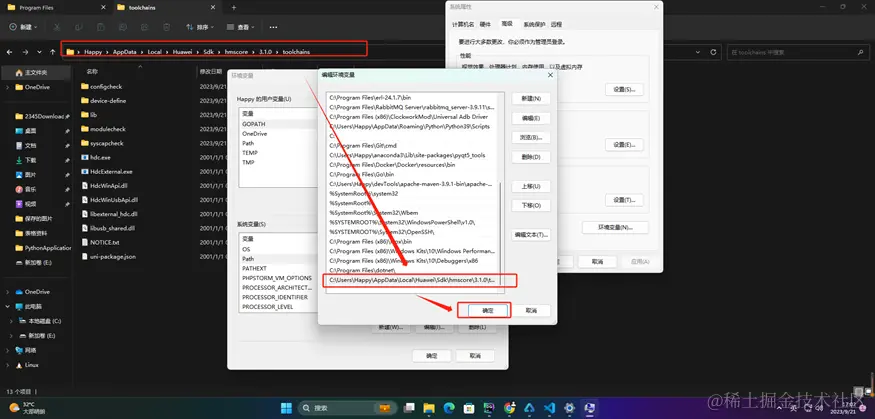Select the modulecheck folder

tap(108, 129)
